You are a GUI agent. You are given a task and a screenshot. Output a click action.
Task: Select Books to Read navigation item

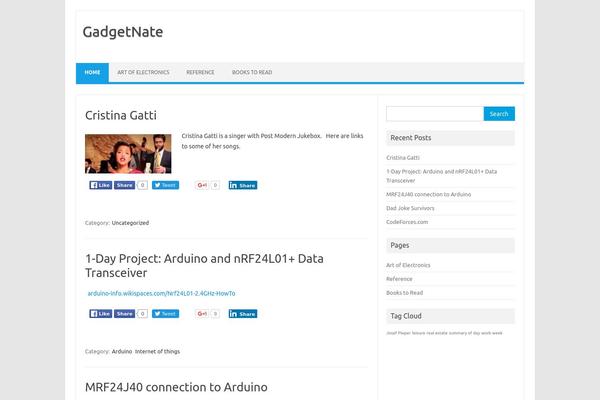point(252,72)
